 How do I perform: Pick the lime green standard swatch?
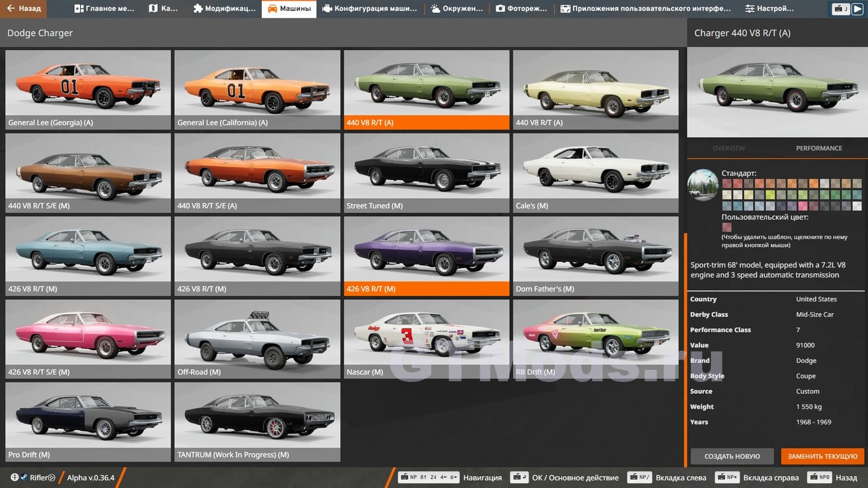(x=770, y=195)
